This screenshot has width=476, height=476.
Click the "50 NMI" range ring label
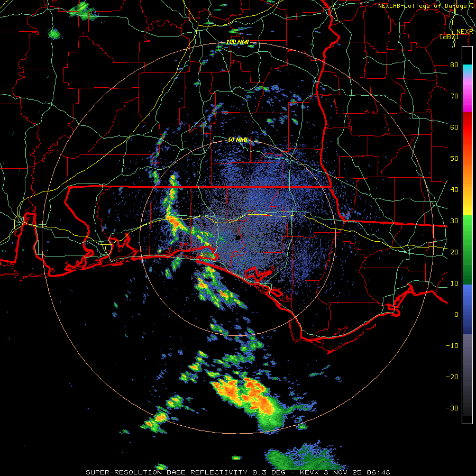tap(237, 140)
